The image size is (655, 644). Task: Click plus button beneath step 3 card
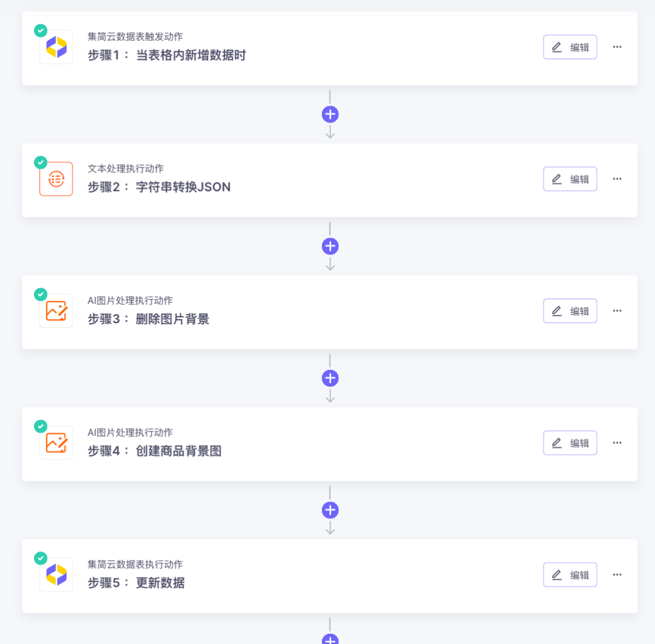pyautogui.click(x=330, y=378)
